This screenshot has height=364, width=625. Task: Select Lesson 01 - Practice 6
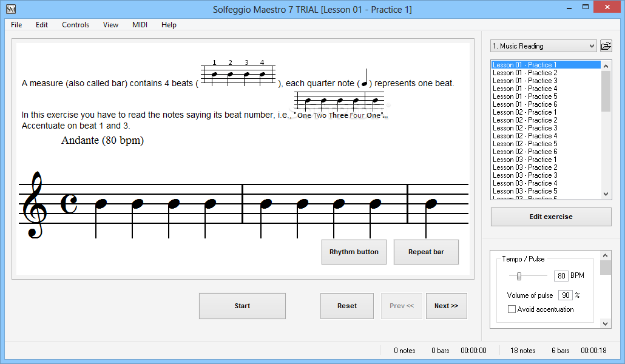(x=546, y=104)
